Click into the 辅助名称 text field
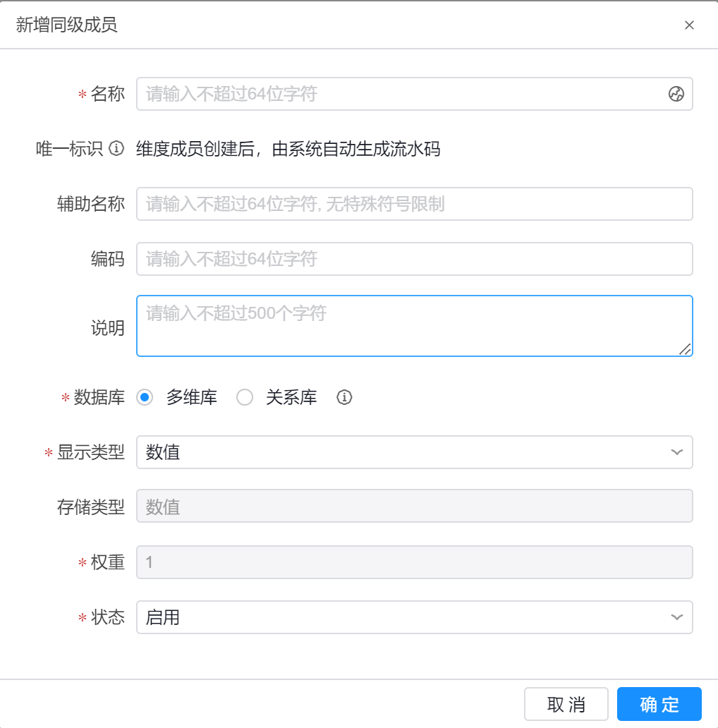This screenshot has height=728, width=718. pos(414,204)
